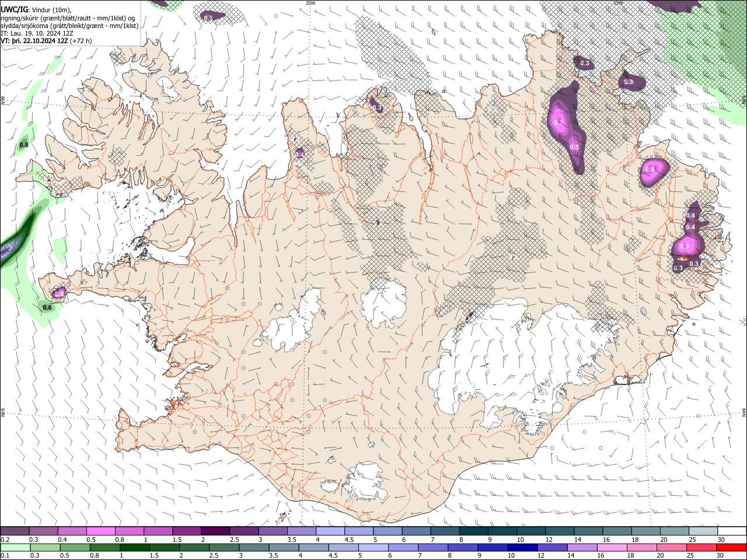The image size is (747, 560).
Task: Click the lower legend swatch between 2.5 and 3
Action: click(x=224, y=548)
